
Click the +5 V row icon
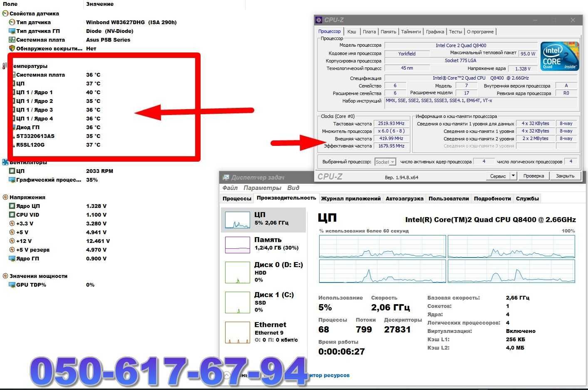12,232
